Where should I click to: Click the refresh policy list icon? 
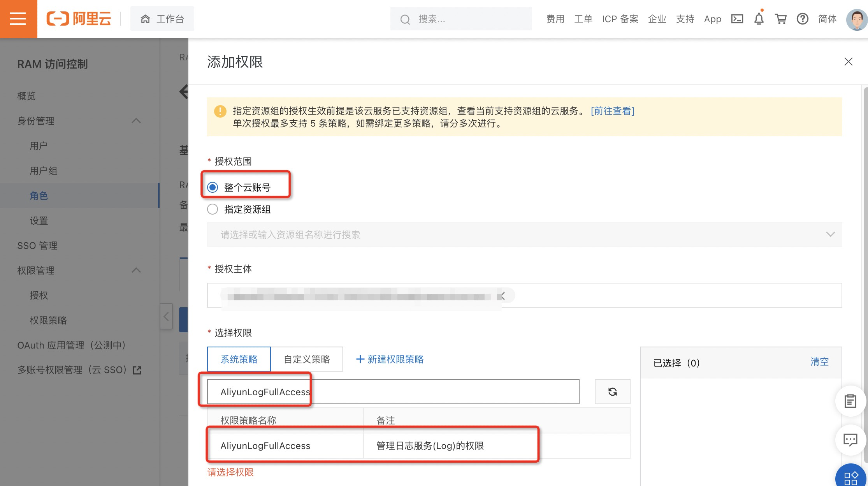(612, 392)
